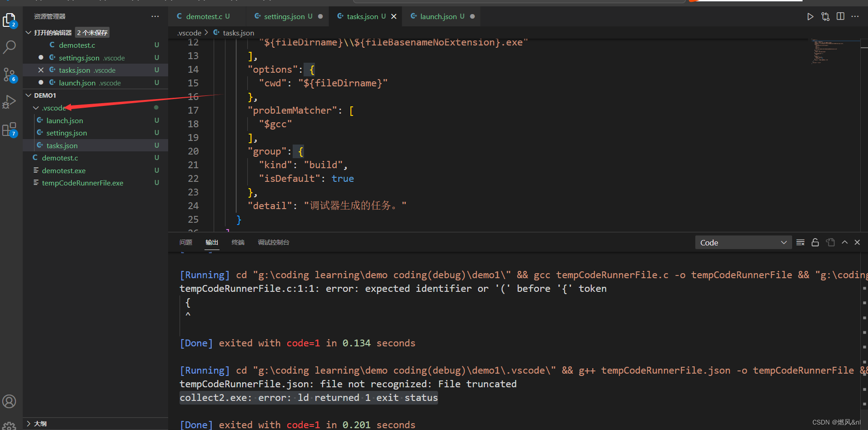
Task: Select the output channel dropdown showing Code
Action: click(743, 243)
